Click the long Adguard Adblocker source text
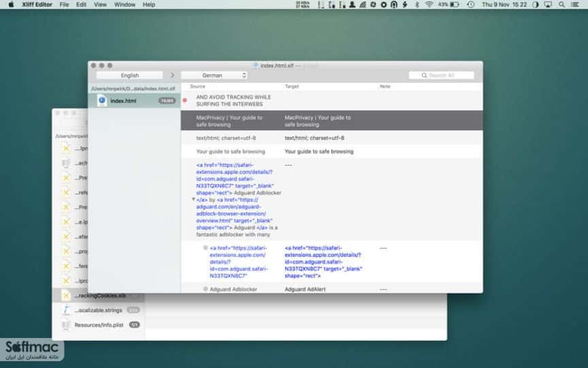This screenshot has width=588, height=368. tap(238, 200)
